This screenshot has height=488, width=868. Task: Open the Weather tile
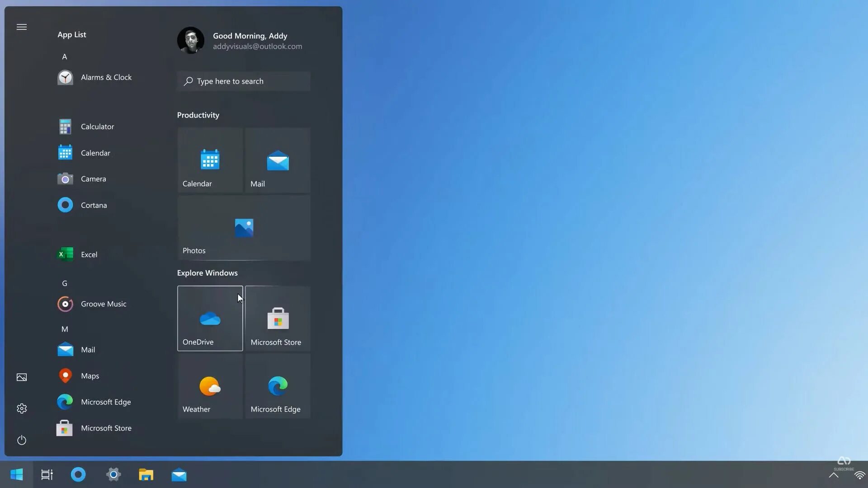click(x=210, y=386)
